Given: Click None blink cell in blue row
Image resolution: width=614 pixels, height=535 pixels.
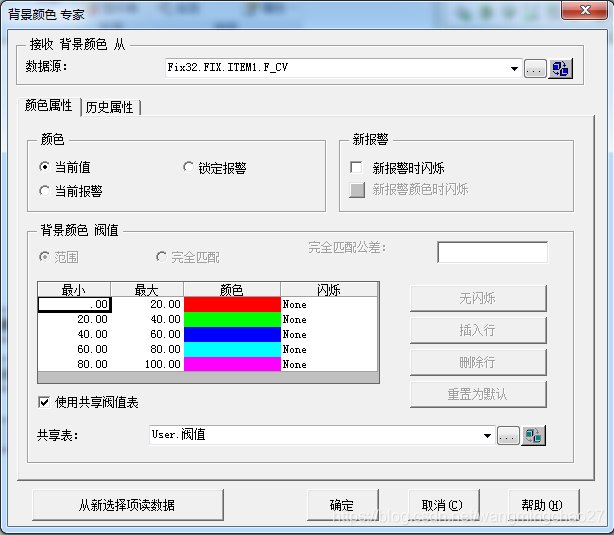Looking at the screenshot, I should pyautogui.click(x=329, y=334).
